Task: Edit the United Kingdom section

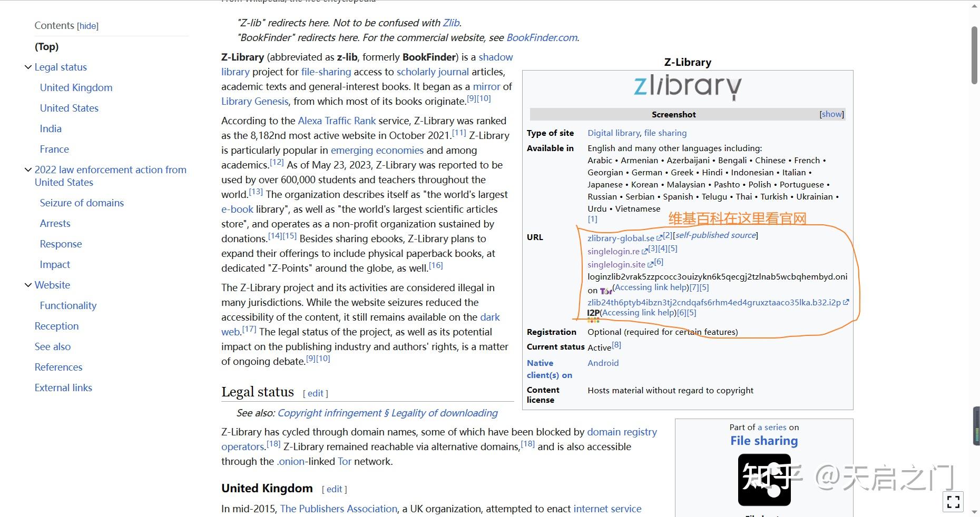Action: 334,489
